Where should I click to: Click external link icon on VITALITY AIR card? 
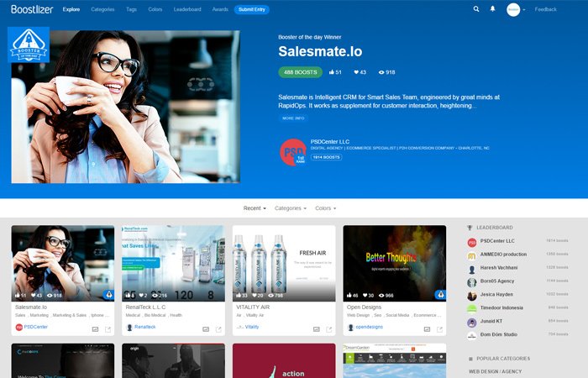point(329,329)
